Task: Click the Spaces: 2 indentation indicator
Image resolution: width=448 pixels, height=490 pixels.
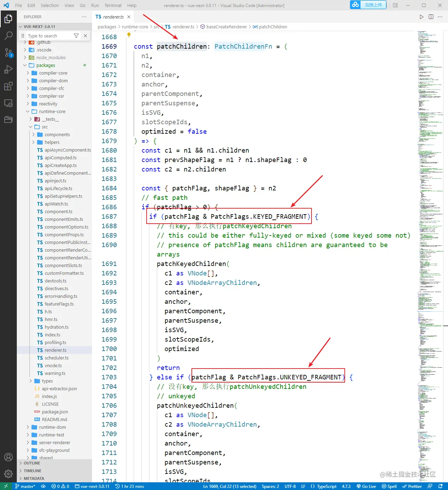Action: (x=270, y=486)
